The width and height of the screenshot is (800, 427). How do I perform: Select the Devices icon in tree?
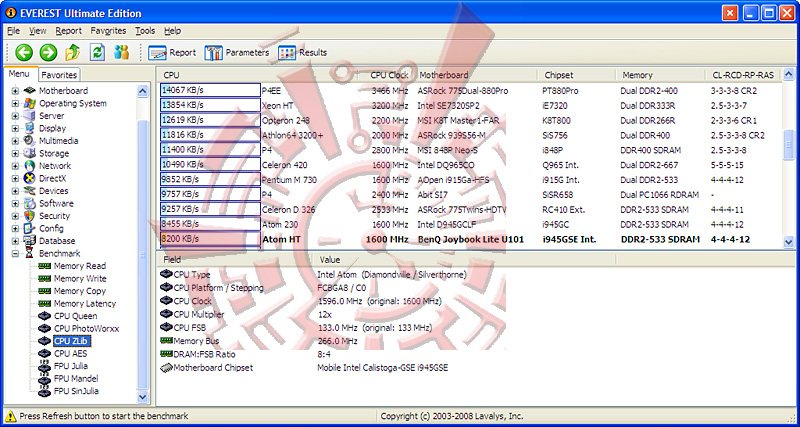pyautogui.click(x=30, y=191)
